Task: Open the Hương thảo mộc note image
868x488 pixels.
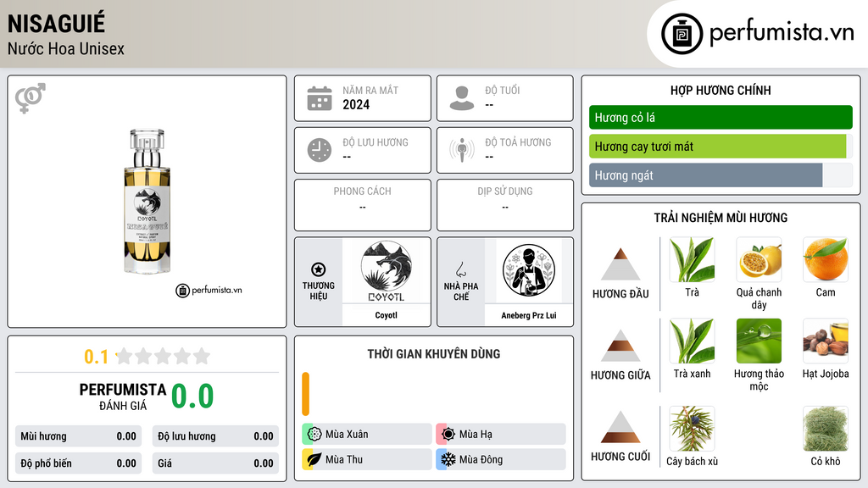Action: pyautogui.click(x=759, y=341)
